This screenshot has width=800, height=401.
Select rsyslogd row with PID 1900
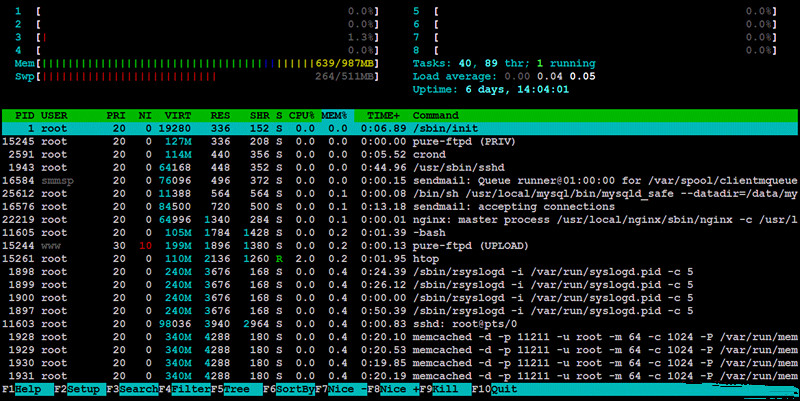(x=399, y=298)
